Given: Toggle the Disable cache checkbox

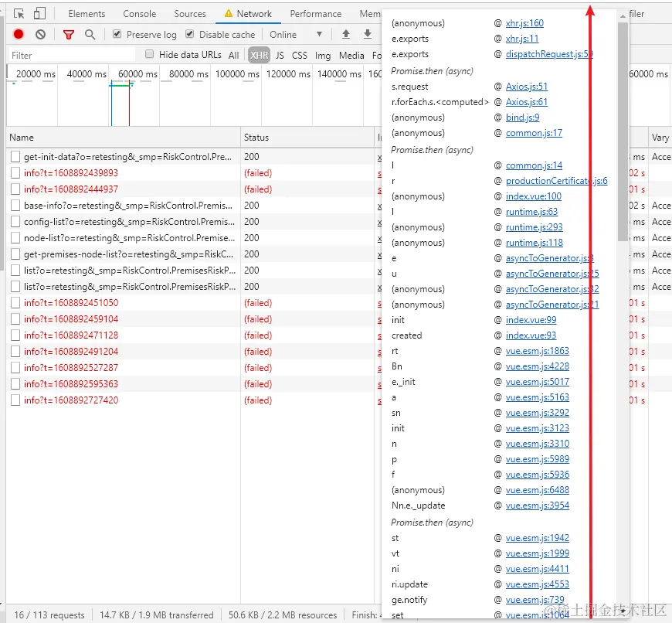Looking at the screenshot, I should point(190,34).
